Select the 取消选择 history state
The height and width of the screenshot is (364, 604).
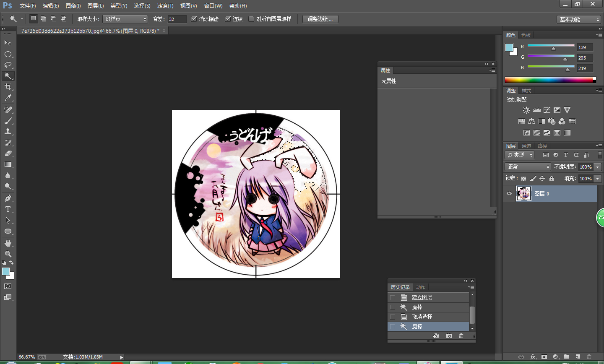click(428, 317)
